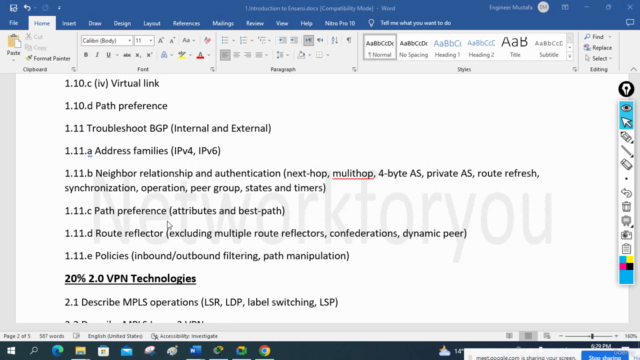Apply the Title style
The height and width of the screenshot is (360, 640).
[515, 47]
